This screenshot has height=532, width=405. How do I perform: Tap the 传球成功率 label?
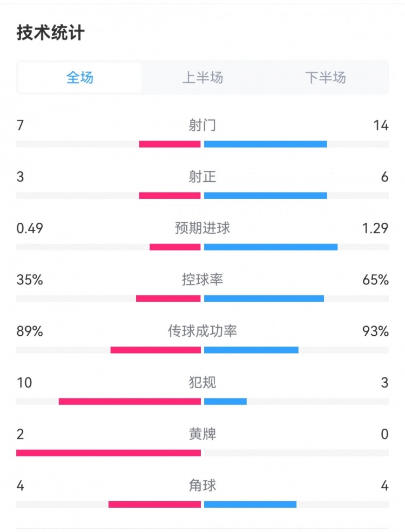pyautogui.click(x=202, y=331)
